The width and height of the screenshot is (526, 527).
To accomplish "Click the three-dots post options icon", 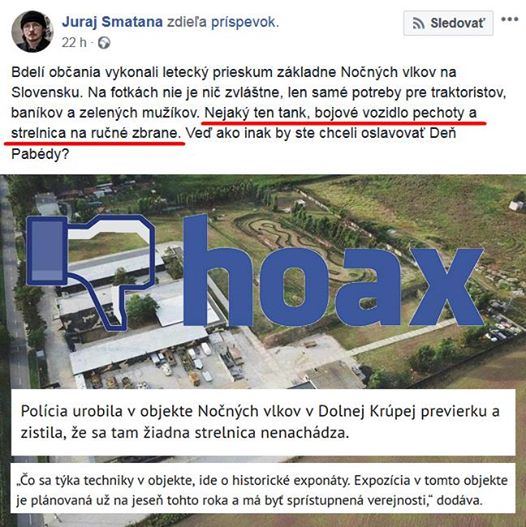I will (x=510, y=19).
